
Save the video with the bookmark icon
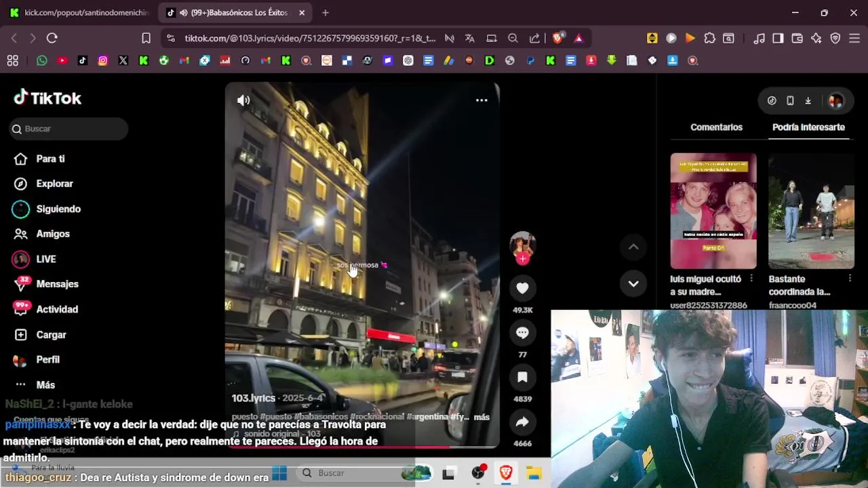522,378
